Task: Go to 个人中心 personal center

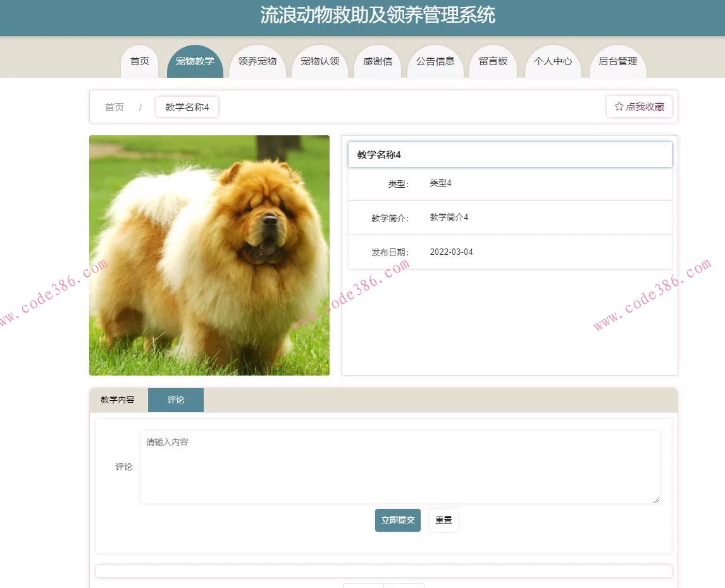Action: [553, 61]
